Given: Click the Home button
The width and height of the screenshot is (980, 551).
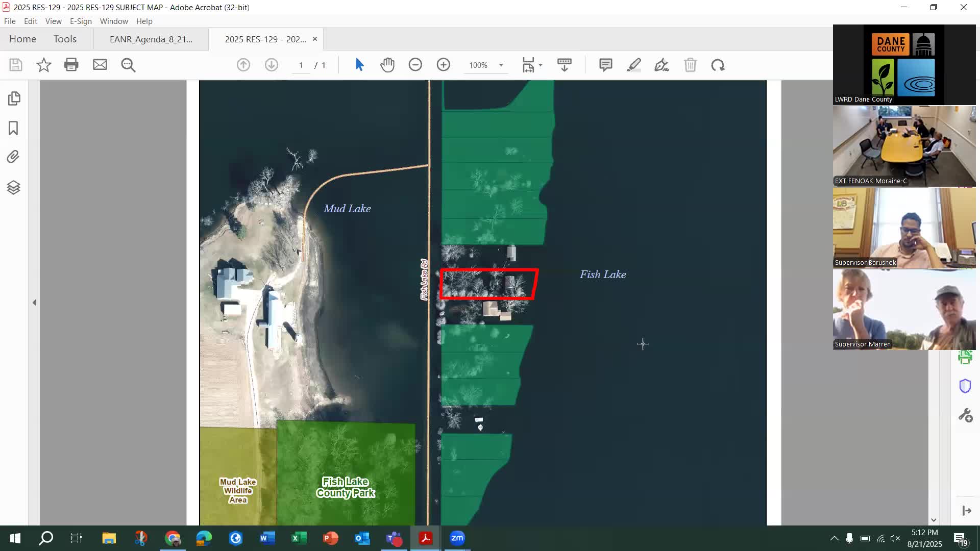Looking at the screenshot, I should coord(22,39).
